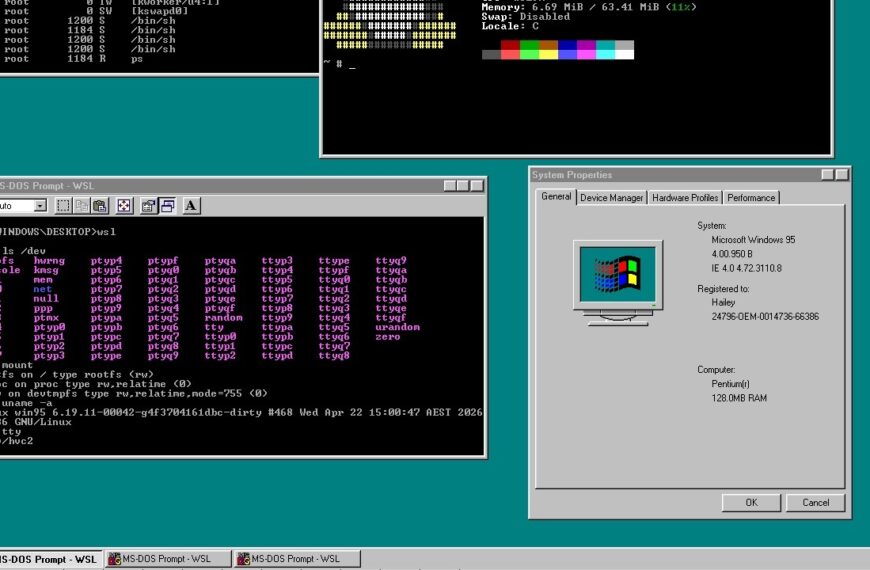
Task: Expand the Auto font size dropdown
Action: point(40,206)
